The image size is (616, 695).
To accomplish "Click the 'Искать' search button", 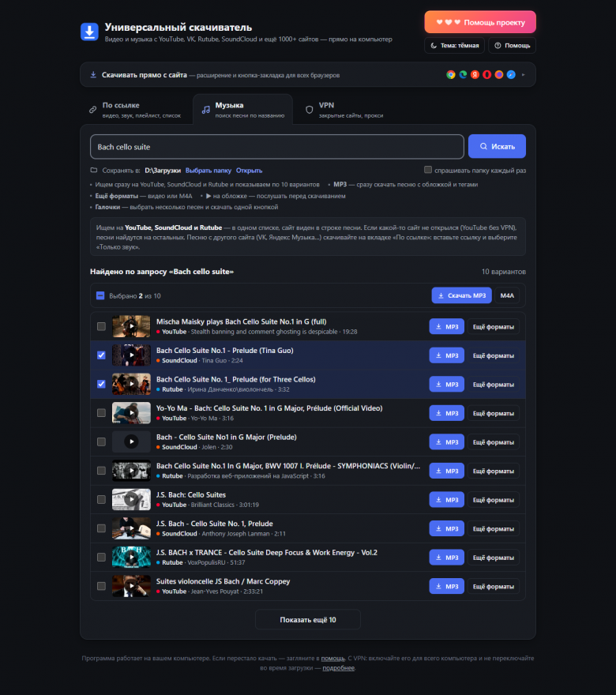I will (497, 146).
